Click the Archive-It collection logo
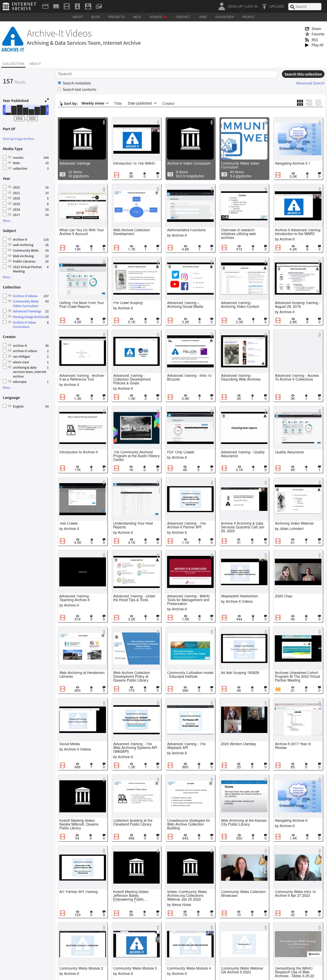Screen dimensions: 327x980 (13, 39)
